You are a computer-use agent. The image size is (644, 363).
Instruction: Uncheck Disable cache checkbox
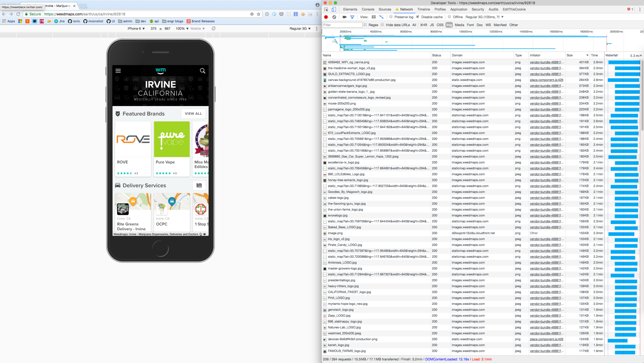(x=417, y=17)
